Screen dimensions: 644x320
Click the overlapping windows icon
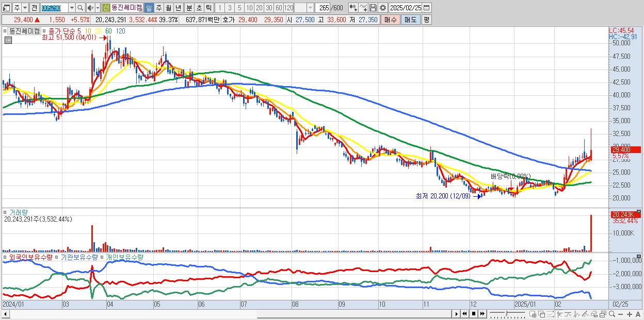541,314
